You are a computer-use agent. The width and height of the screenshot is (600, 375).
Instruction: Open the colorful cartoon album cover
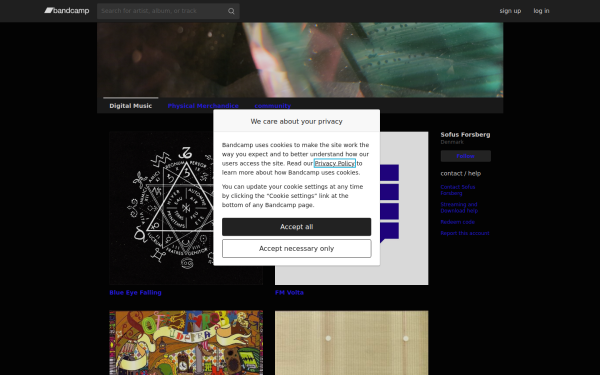(x=186, y=342)
